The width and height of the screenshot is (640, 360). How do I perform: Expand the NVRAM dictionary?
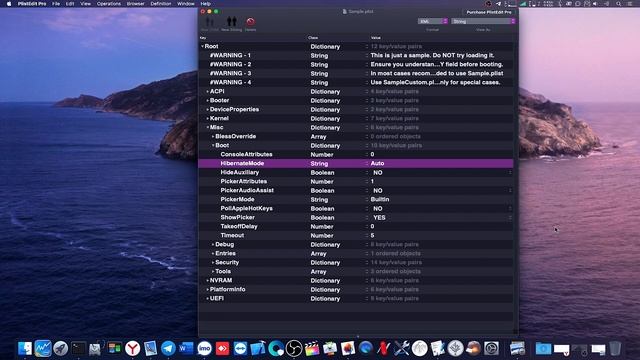[x=207, y=280]
